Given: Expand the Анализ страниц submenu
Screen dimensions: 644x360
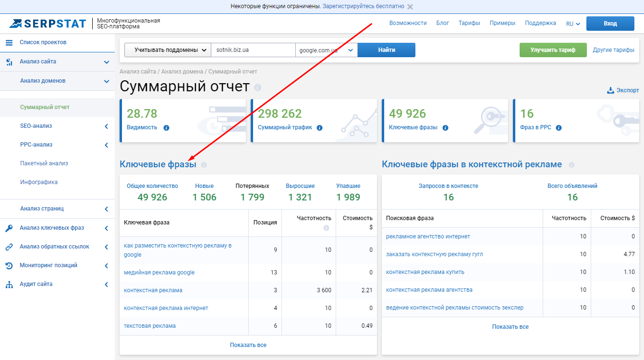Looking at the screenshot, I should point(107,209).
